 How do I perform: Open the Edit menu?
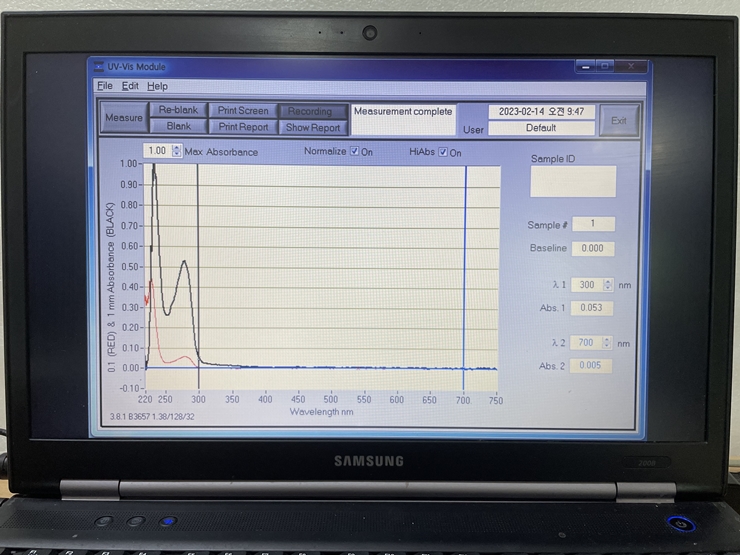(x=130, y=86)
